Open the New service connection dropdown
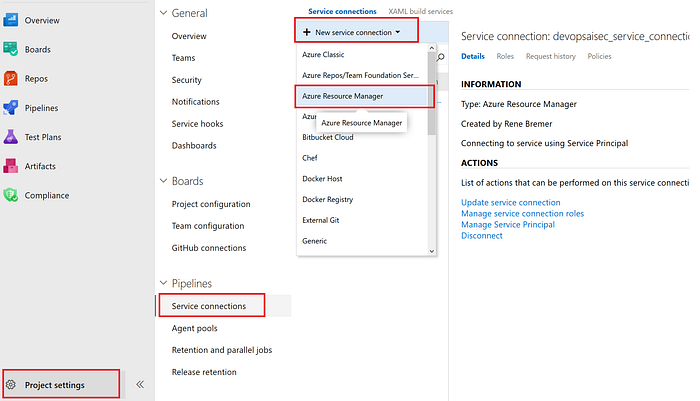The height and width of the screenshot is (401, 700). [356, 32]
